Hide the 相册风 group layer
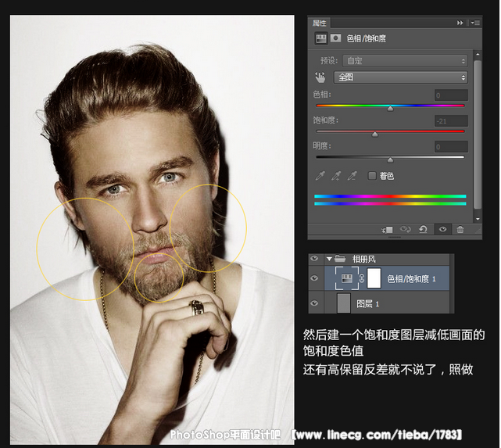501x448 pixels. click(315, 259)
